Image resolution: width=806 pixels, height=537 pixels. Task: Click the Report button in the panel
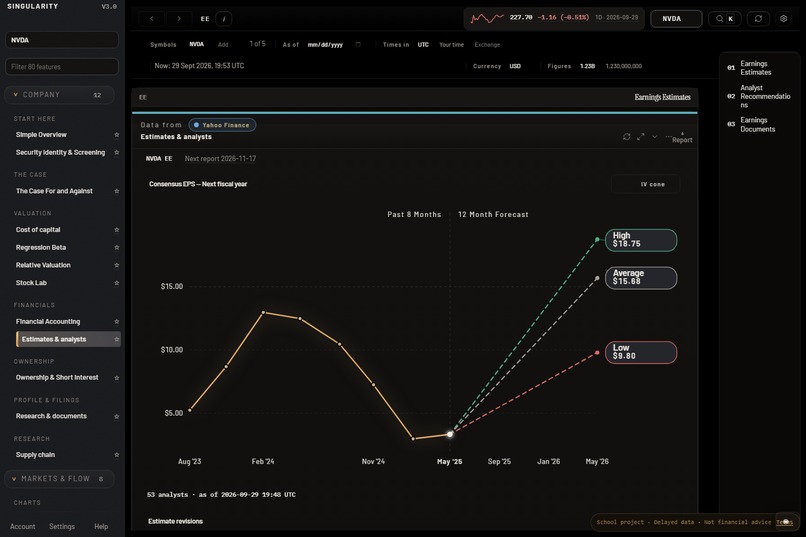pos(682,137)
